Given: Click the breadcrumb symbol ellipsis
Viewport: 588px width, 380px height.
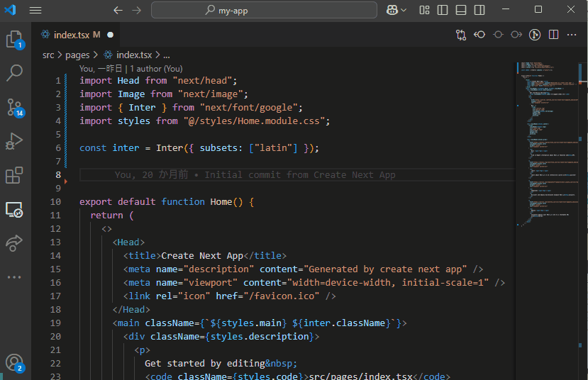Looking at the screenshot, I should 167,56.
